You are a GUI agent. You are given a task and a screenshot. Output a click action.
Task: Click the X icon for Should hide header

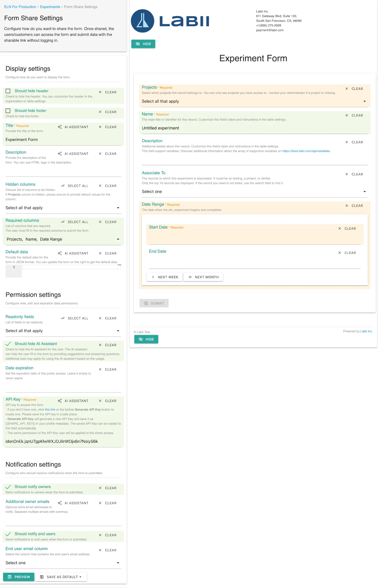pos(100,92)
